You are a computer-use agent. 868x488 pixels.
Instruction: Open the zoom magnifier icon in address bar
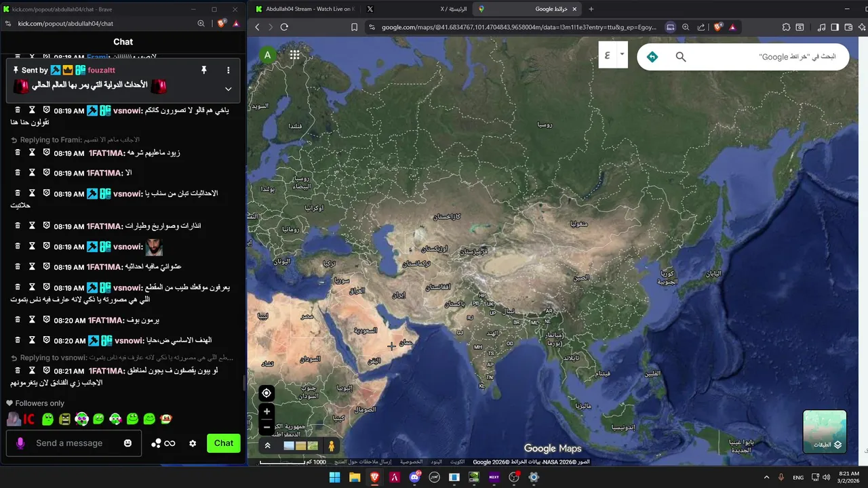click(686, 27)
